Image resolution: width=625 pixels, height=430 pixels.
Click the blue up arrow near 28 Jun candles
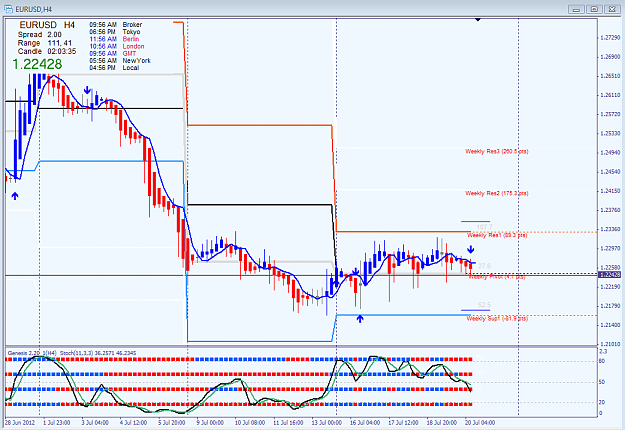coord(15,196)
